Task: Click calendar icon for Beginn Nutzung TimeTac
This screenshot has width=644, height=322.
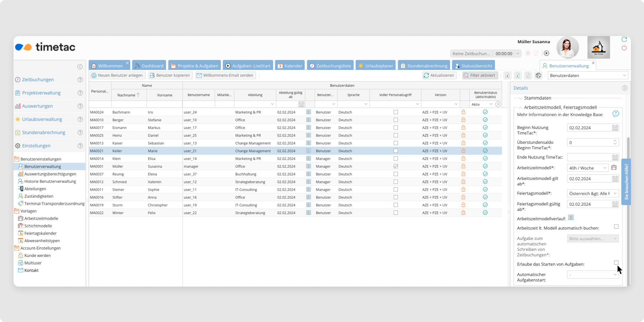Action: [615, 128]
